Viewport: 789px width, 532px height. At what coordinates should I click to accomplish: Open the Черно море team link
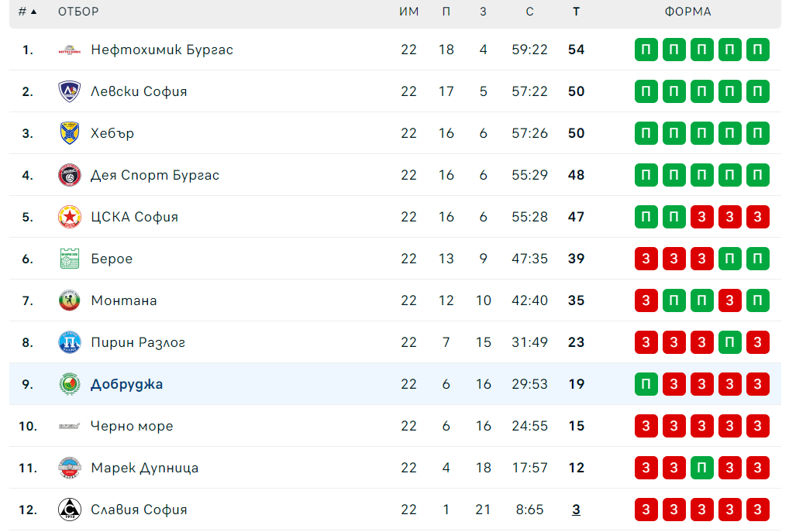click(132, 426)
